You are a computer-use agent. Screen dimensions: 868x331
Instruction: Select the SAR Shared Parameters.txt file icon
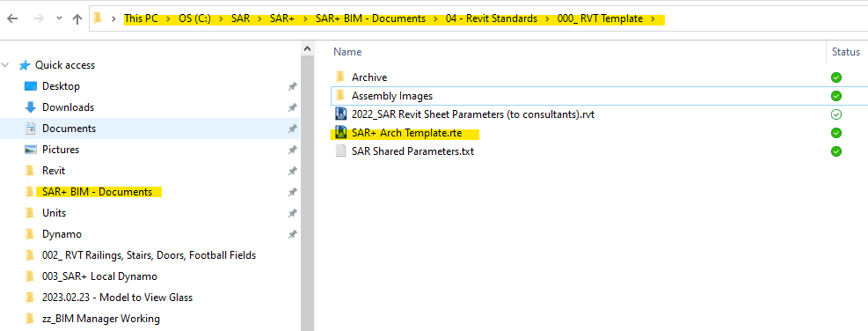[340, 151]
